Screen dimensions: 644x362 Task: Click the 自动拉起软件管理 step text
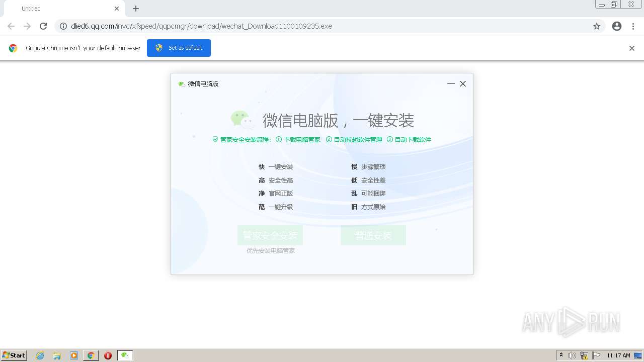[x=358, y=140]
